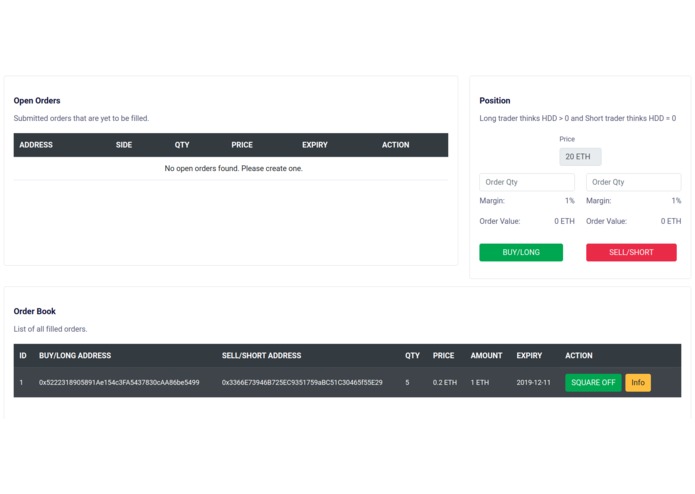Click the ADDRESS column header in Open Orders
Screen dimensions: 695x494
[x=36, y=145]
